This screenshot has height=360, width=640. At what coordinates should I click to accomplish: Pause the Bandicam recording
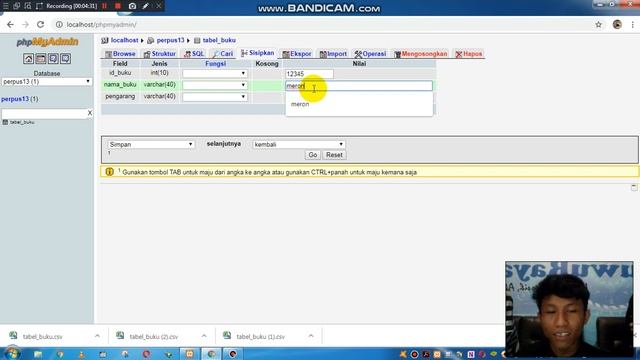pos(105,6)
